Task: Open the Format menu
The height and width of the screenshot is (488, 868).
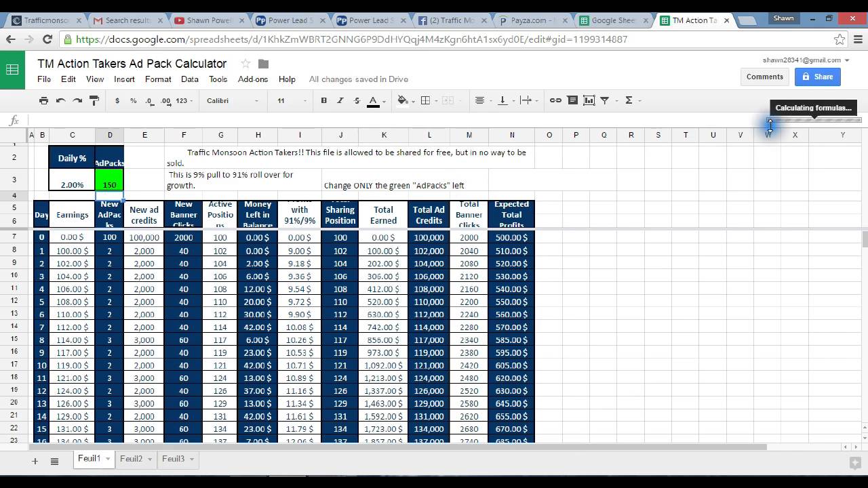Action: click(x=158, y=79)
